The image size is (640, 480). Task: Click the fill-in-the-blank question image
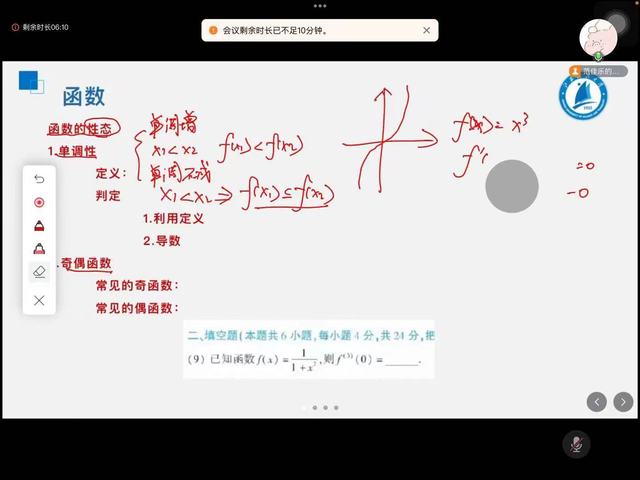tap(309, 349)
